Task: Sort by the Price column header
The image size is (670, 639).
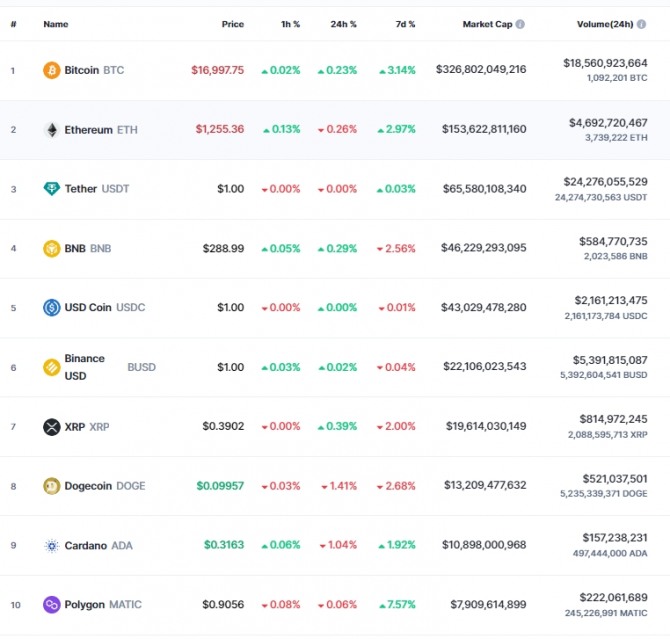Action: click(x=233, y=24)
